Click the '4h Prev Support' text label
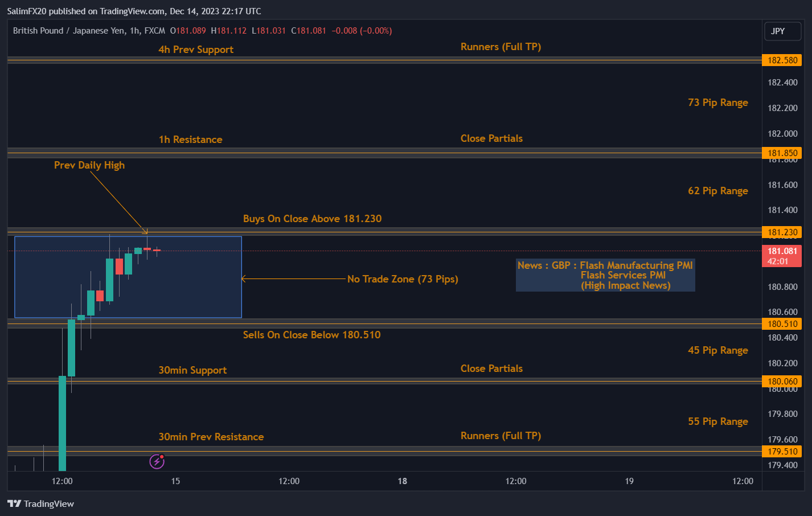812x516 pixels. [196, 50]
